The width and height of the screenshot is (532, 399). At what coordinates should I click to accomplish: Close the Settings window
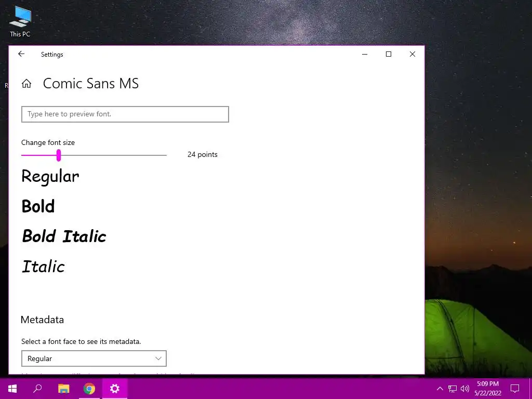coord(412,54)
